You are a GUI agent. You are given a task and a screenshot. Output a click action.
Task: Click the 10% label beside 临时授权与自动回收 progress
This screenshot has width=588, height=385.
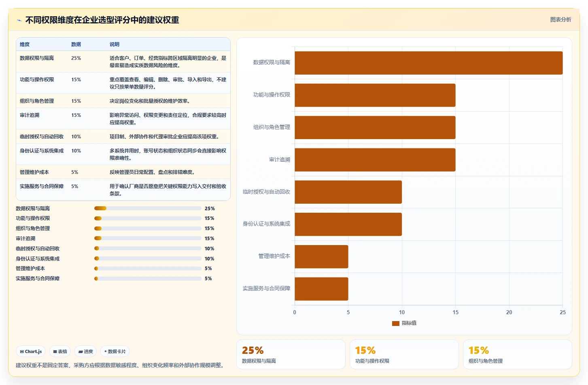[x=209, y=248]
